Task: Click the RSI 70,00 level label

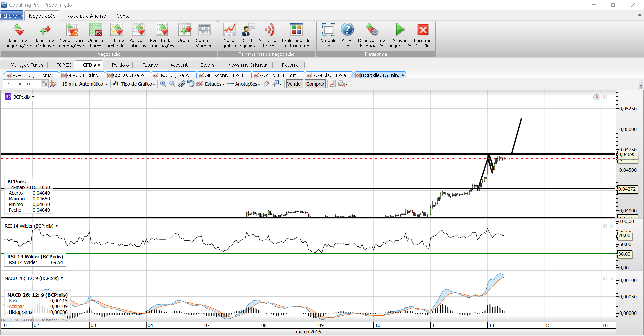Action: [624, 236]
